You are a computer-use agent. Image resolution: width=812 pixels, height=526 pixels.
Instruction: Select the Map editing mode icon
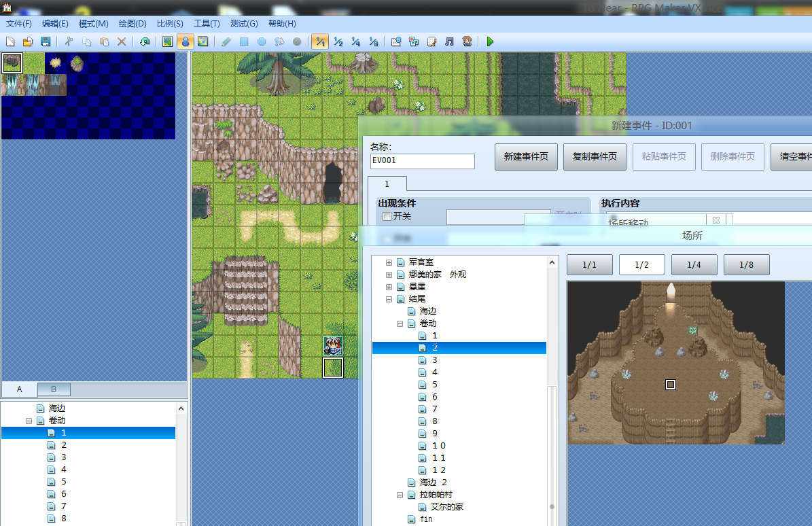[x=167, y=41]
